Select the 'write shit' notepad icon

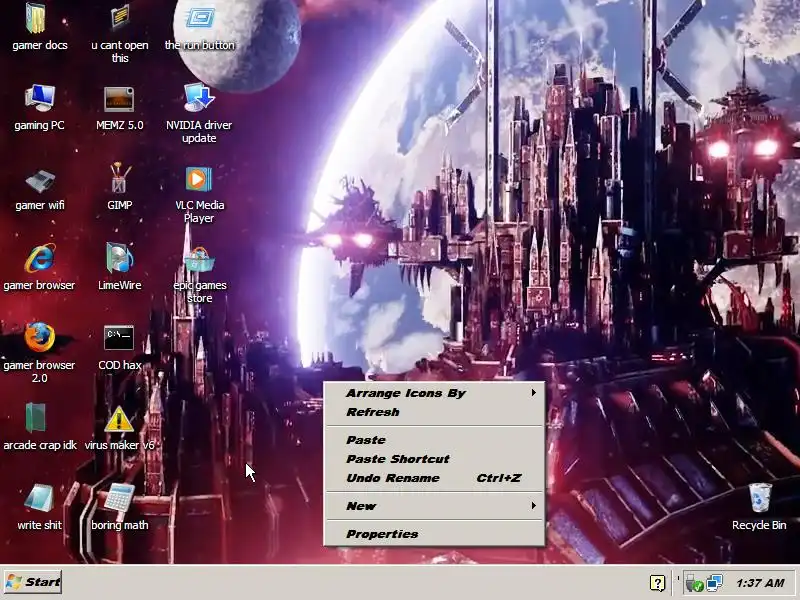tap(40, 498)
